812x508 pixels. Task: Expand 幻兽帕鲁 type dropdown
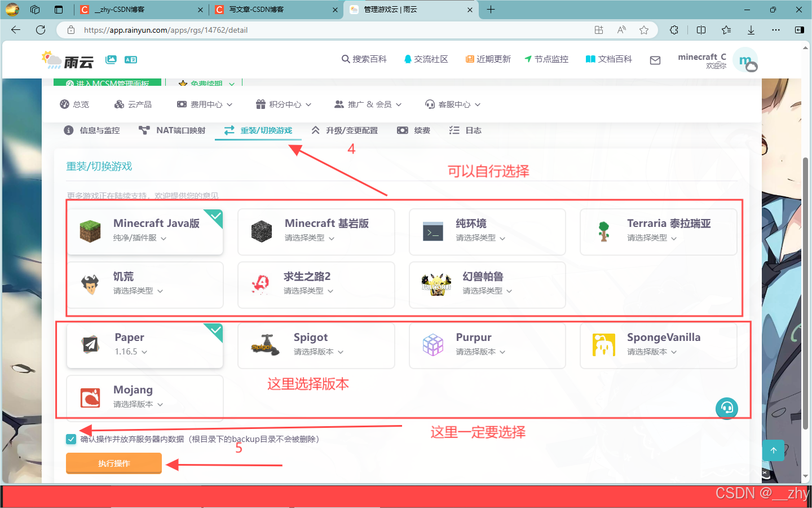[x=487, y=291]
